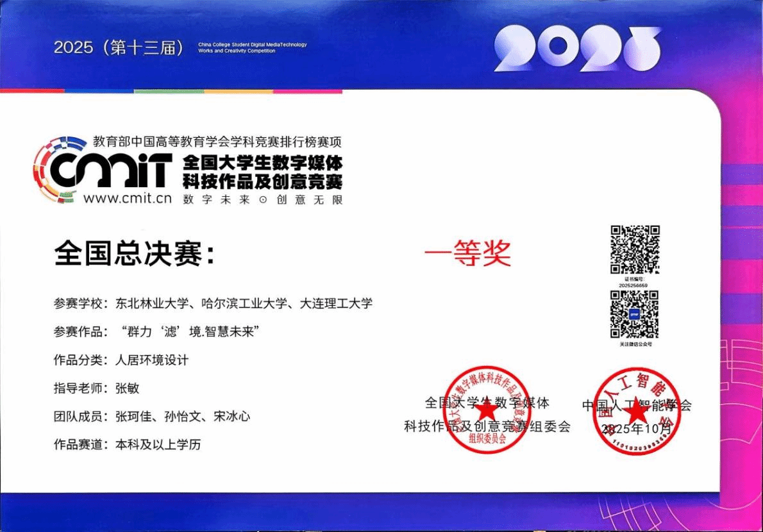Click the China AI Society red seal
This screenshot has width=763, height=532.
[x=636, y=411]
